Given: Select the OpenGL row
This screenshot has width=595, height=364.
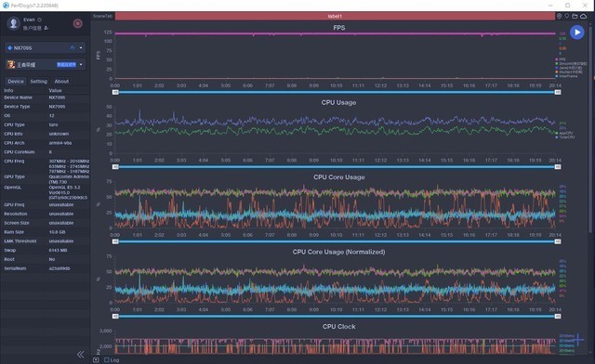Looking at the screenshot, I should (x=46, y=192).
